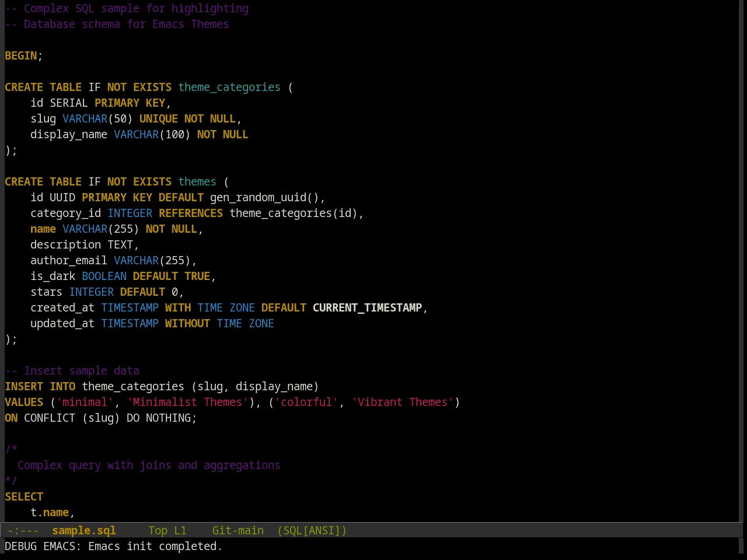Click the sample.sql buffer name in mode line

pyautogui.click(x=84, y=531)
